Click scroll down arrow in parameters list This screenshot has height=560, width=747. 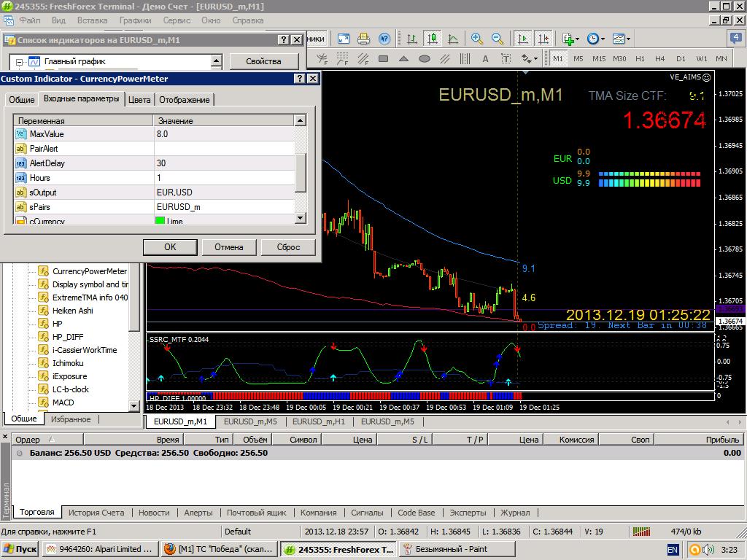pyautogui.click(x=300, y=218)
